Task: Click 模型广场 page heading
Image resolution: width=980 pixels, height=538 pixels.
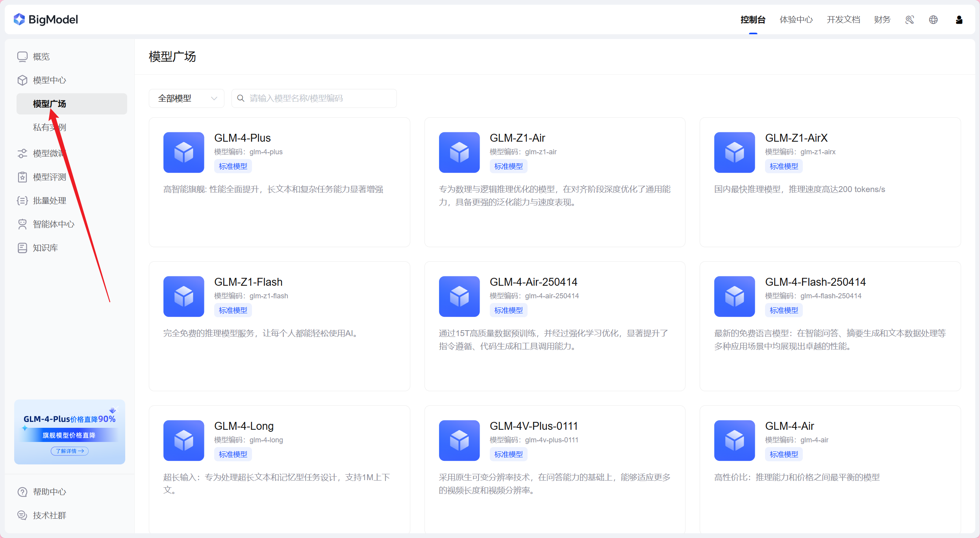Action: tap(172, 57)
